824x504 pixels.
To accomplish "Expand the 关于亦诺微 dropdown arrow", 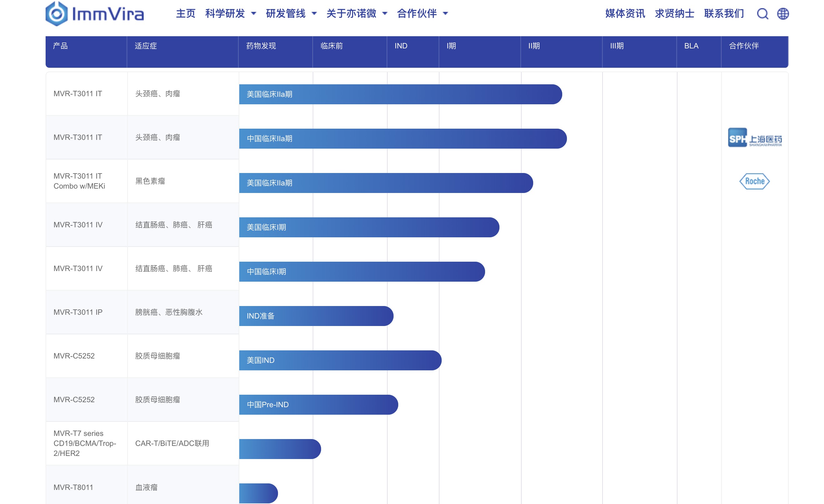I will click(x=385, y=14).
